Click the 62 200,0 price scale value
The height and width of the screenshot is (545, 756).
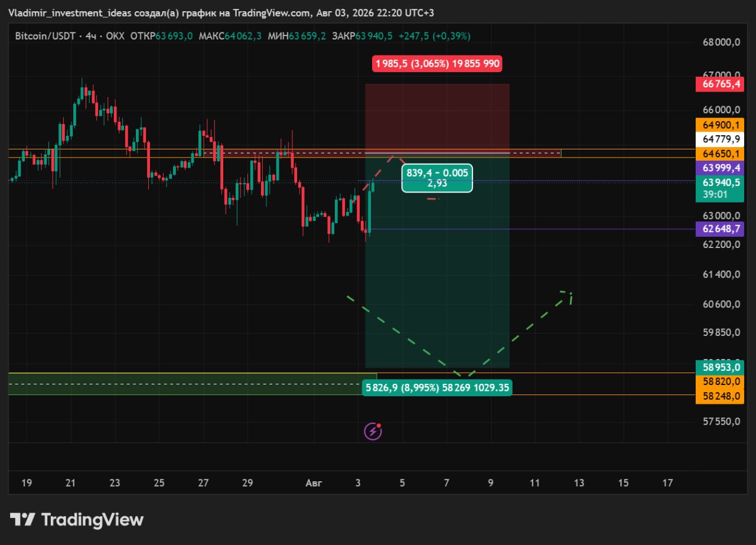[721, 244]
